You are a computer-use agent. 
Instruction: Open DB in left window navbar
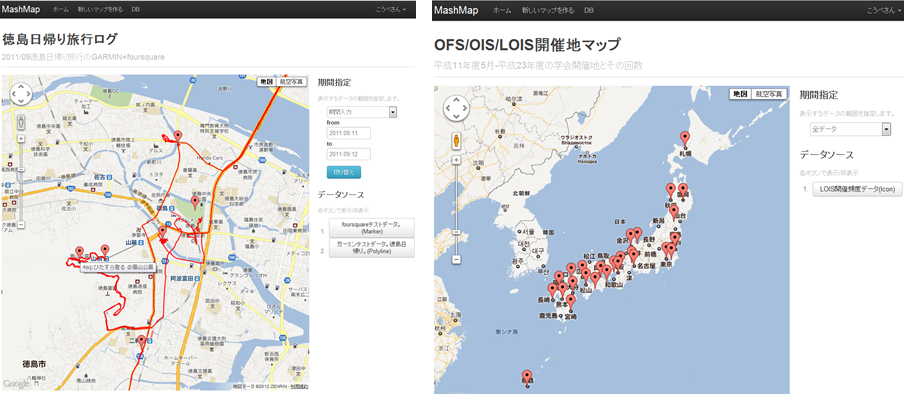click(x=135, y=10)
